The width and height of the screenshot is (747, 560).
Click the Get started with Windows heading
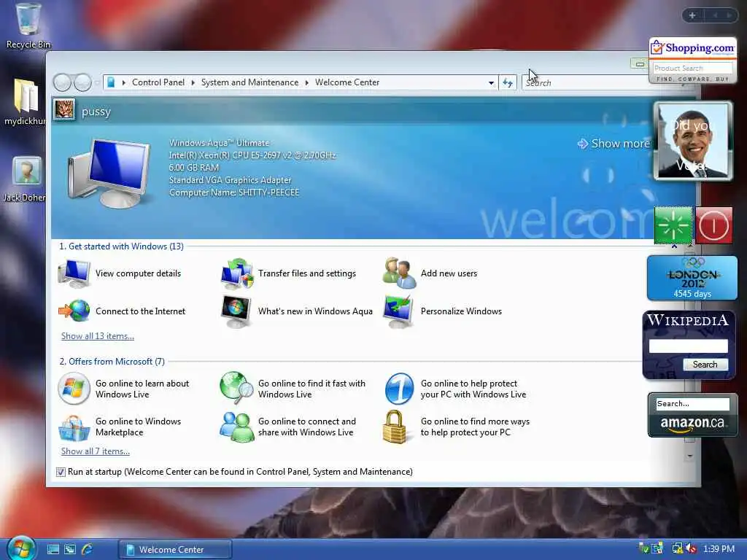pos(121,246)
